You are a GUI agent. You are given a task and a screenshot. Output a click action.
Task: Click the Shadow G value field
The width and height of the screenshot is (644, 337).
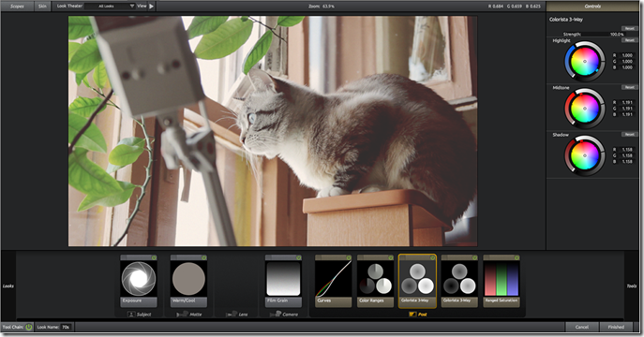pyautogui.click(x=627, y=155)
